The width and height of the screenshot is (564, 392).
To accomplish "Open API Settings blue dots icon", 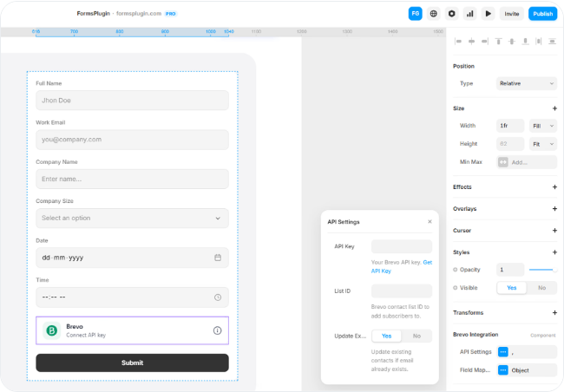I will 503,352.
